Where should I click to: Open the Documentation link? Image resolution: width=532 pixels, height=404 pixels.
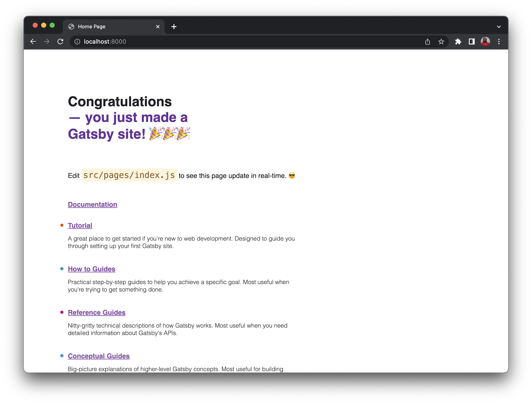pos(92,204)
